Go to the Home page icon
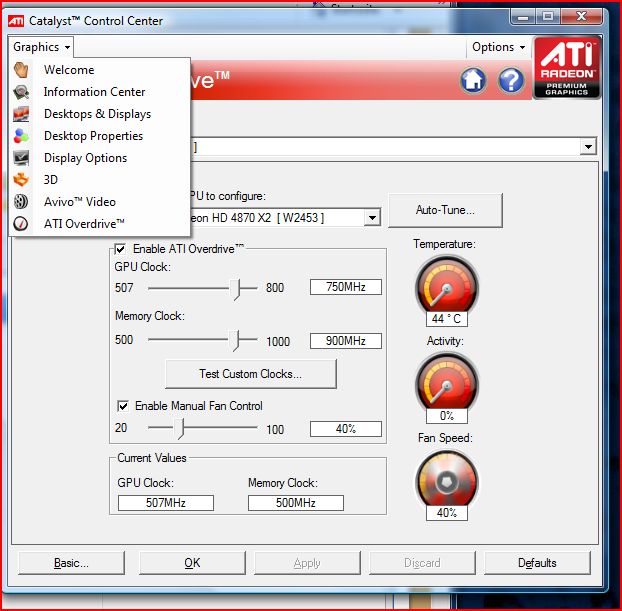Viewport: 622px width, 611px height. point(473,80)
